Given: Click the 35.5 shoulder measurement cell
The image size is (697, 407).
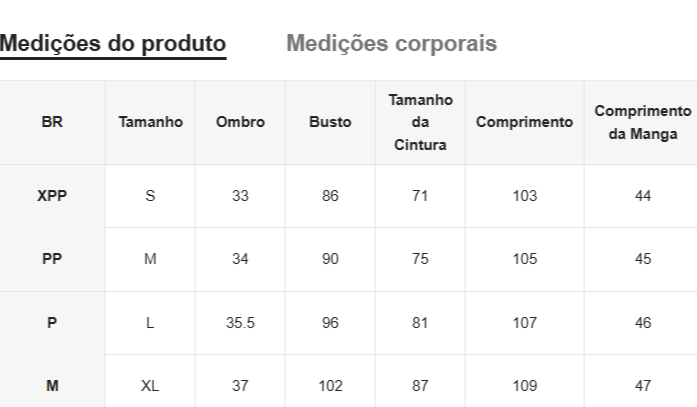Looking at the screenshot, I should pos(240,323).
